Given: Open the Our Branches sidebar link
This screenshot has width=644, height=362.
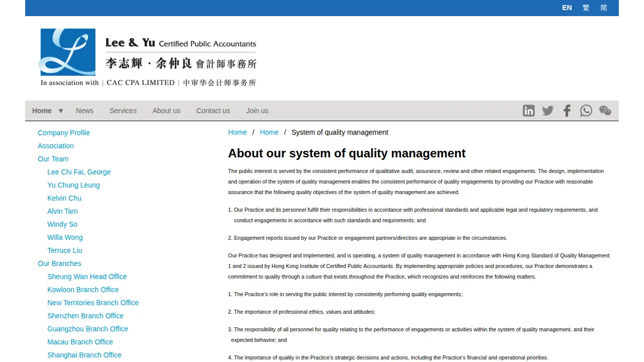Looking at the screenshot, I should click(59, 263).
